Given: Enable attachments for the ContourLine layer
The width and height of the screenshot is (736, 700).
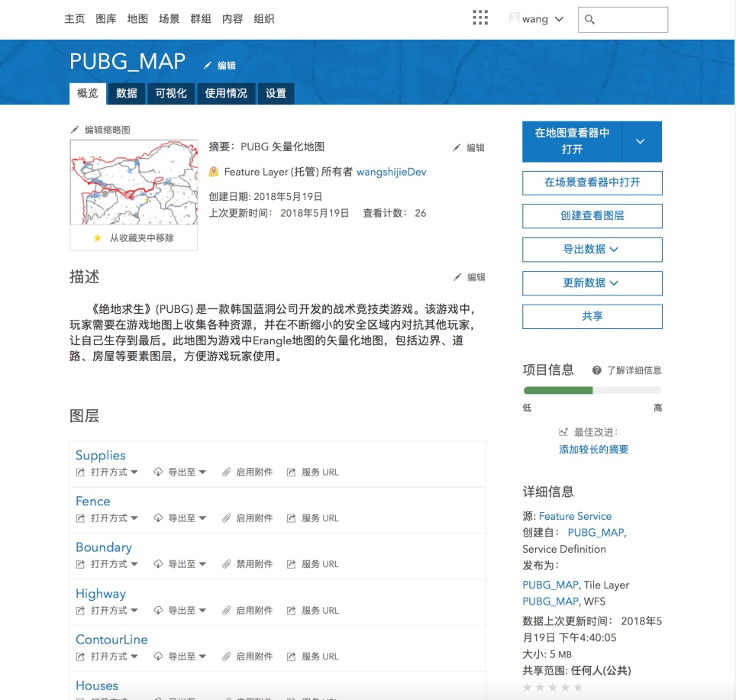Looking at the screenshot, I should (x=254, y=656).
